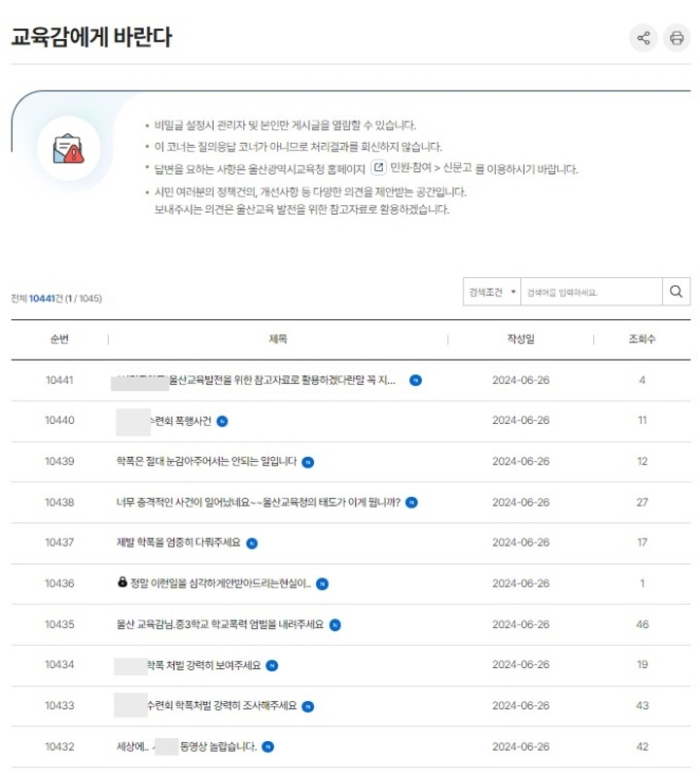Click the magnifier search button
This screenshot has width=700, height=775.
676,292
